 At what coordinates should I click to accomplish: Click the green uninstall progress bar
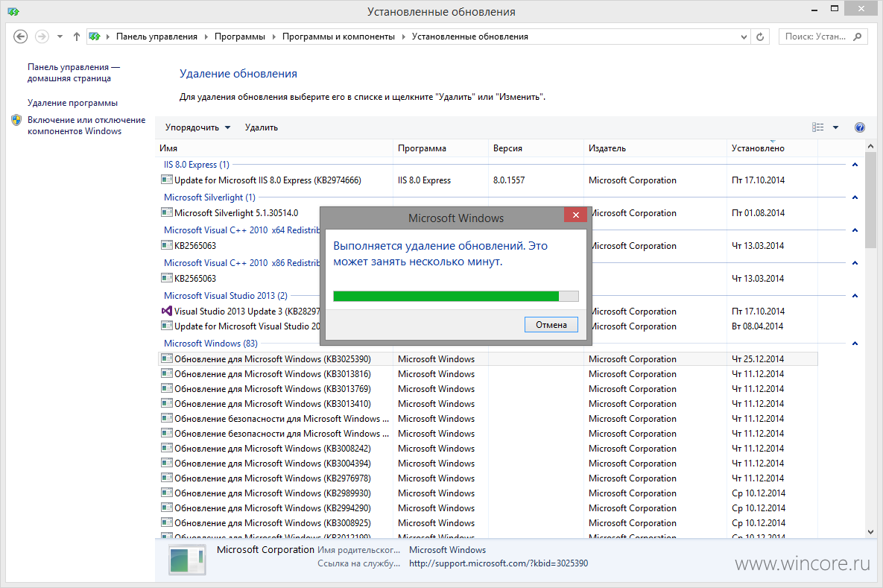pyautogui.click(x=455, y=297)
